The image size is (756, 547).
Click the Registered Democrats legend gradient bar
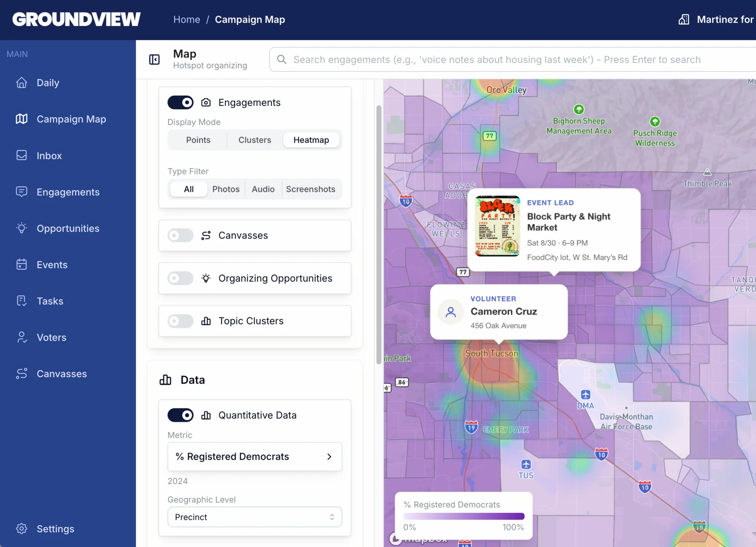[x=464, y=516]
